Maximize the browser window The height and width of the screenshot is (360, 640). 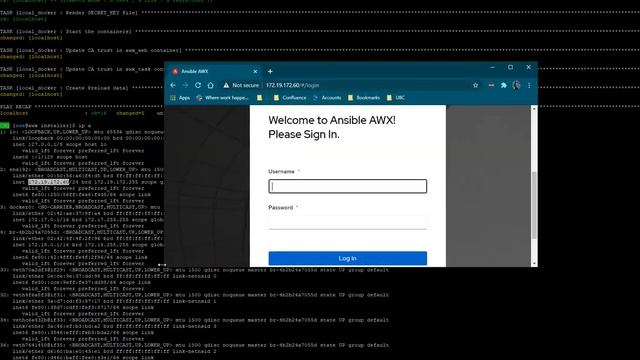tap(510, 67)
